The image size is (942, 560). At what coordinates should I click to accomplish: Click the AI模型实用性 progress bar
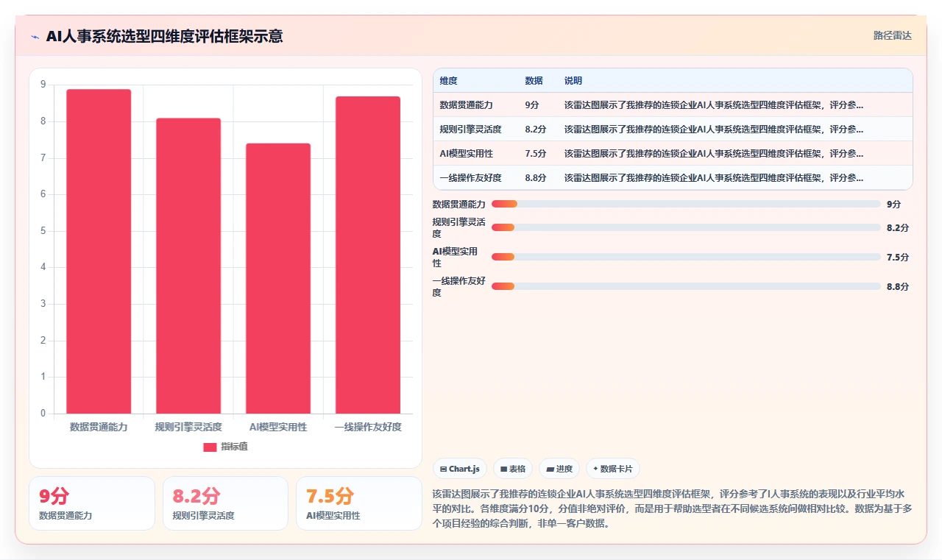point(686,257)
